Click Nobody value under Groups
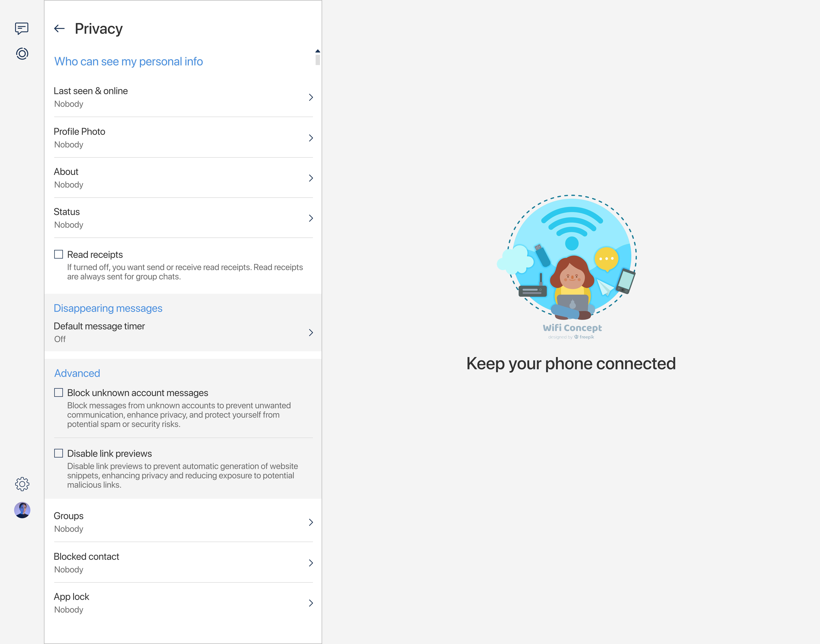The height and width of the screenshot is (644, 820). point(69,529)
